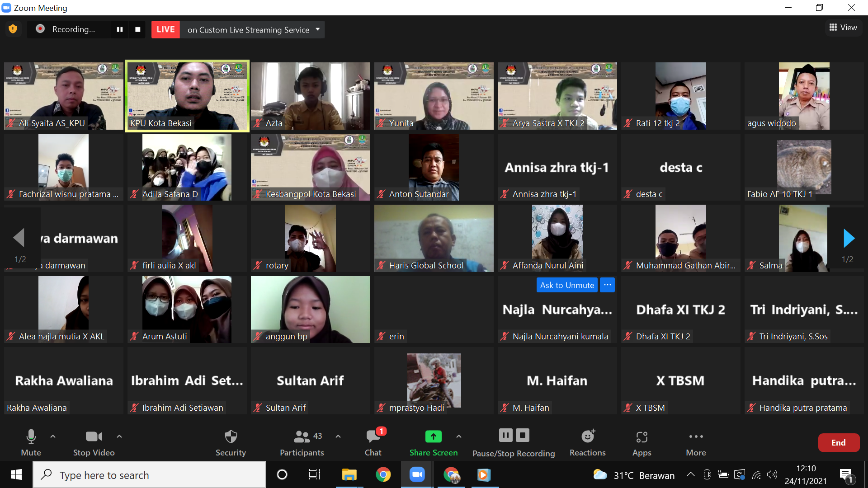The height and width of the screenshot is (488, 868).
Task: Open the Security shield icon
Action: (231, 437)
